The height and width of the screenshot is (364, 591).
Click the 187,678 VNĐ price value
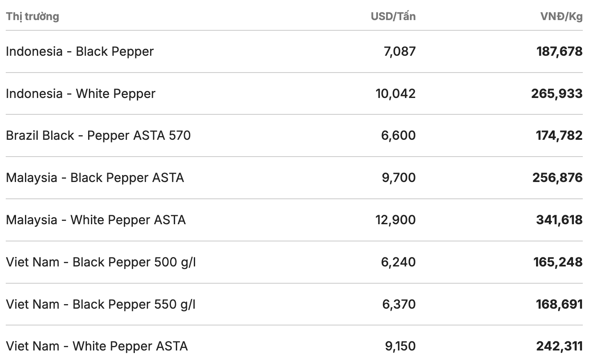tap(559, 52)
